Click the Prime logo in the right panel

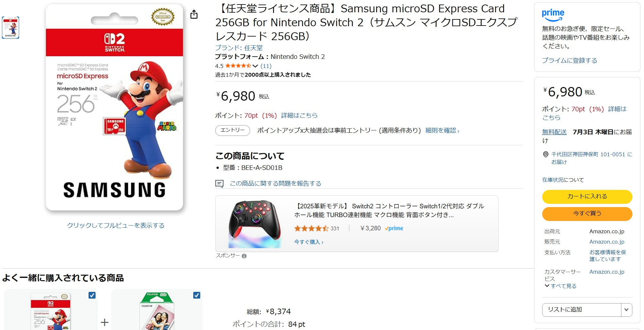click(x=554, y=14)
